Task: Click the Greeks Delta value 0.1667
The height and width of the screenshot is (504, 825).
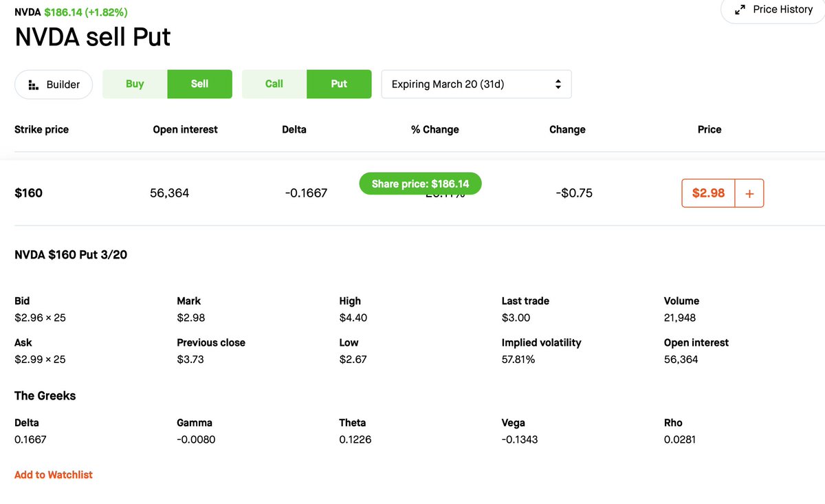Action: [31, 439]
